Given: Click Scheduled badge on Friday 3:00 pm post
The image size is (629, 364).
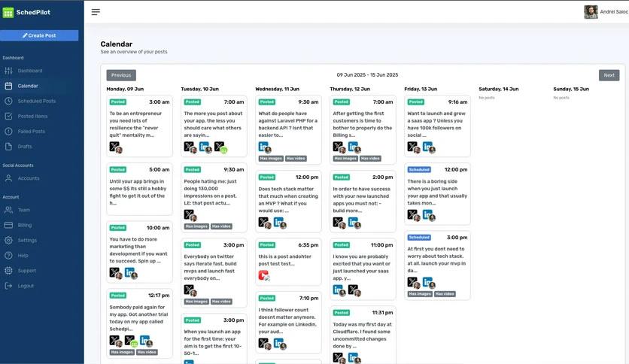Looking at the screenshot, I should point(419,238).
